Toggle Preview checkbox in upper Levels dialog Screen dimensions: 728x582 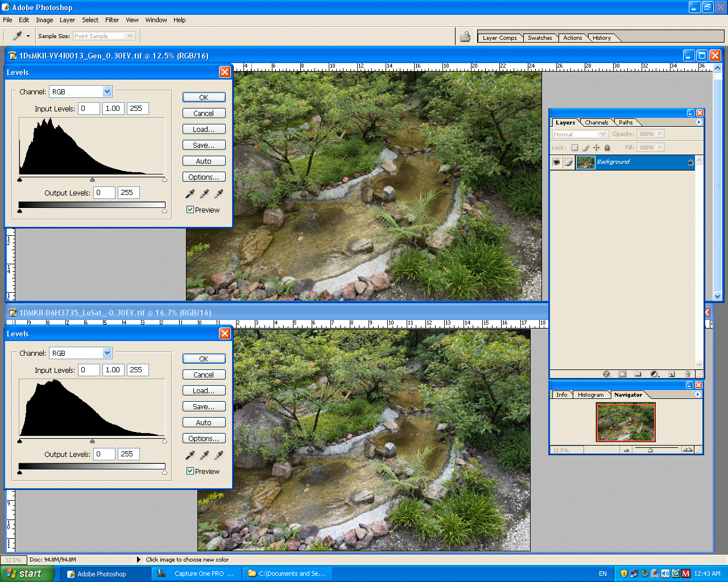click(x=191, y=210)
